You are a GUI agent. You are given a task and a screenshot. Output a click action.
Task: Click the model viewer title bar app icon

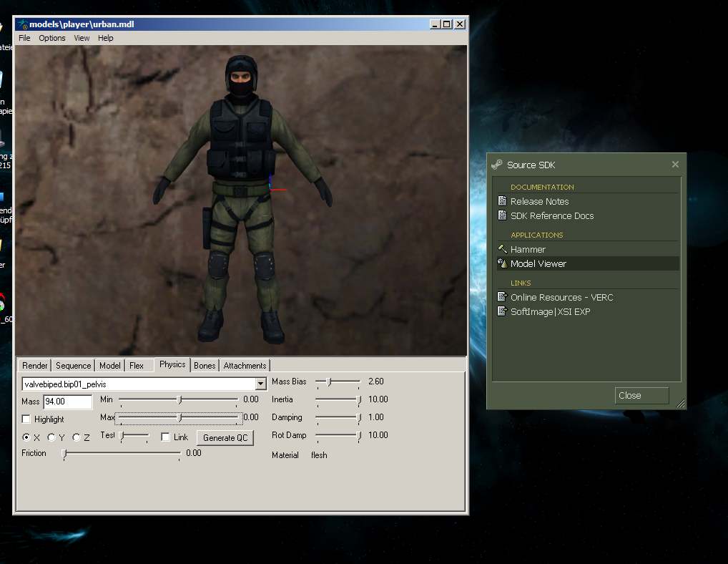(22, 24)
